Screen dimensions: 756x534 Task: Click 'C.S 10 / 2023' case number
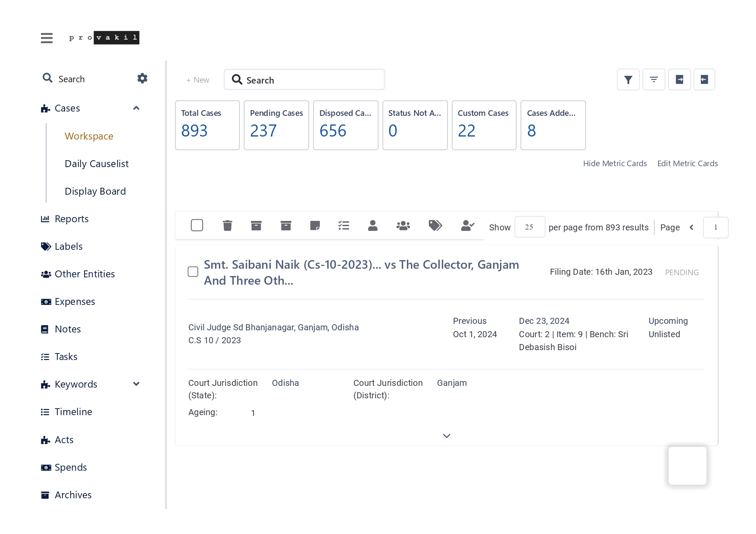pos(215,340)
